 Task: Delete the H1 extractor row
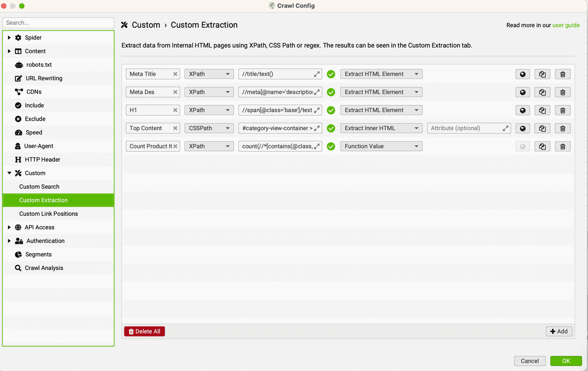tap(562, 110)
